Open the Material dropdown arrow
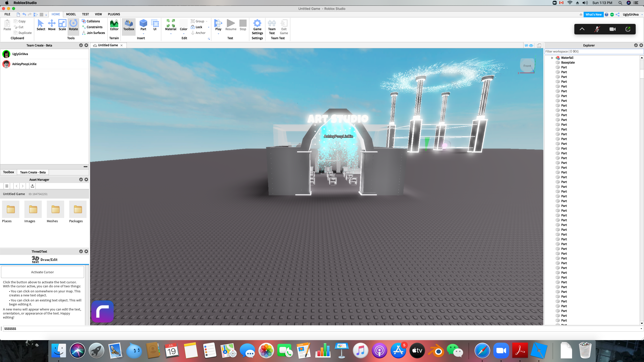Viewport: 644px width, 362px height. coord(171,34)
